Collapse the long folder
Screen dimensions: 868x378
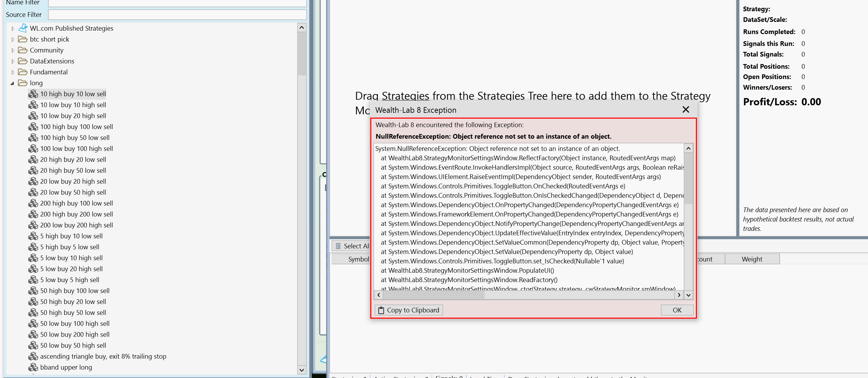click(x=12, y=83)
